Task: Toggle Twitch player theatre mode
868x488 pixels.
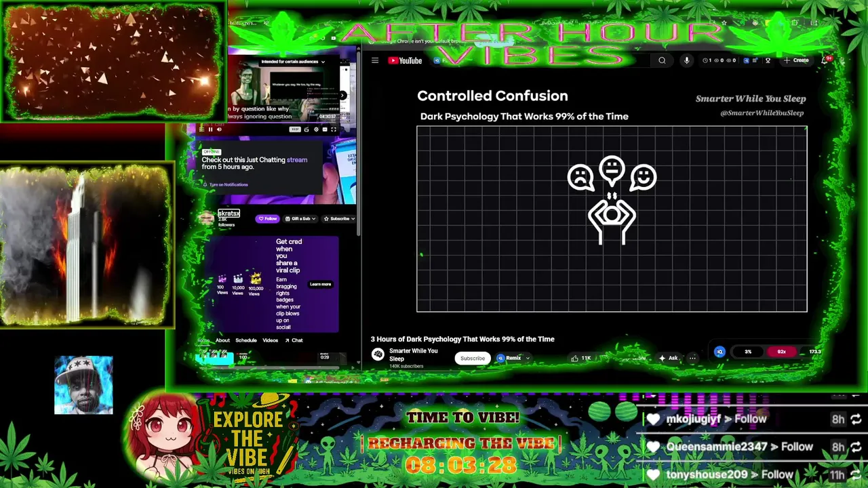Action: [325, 129]
